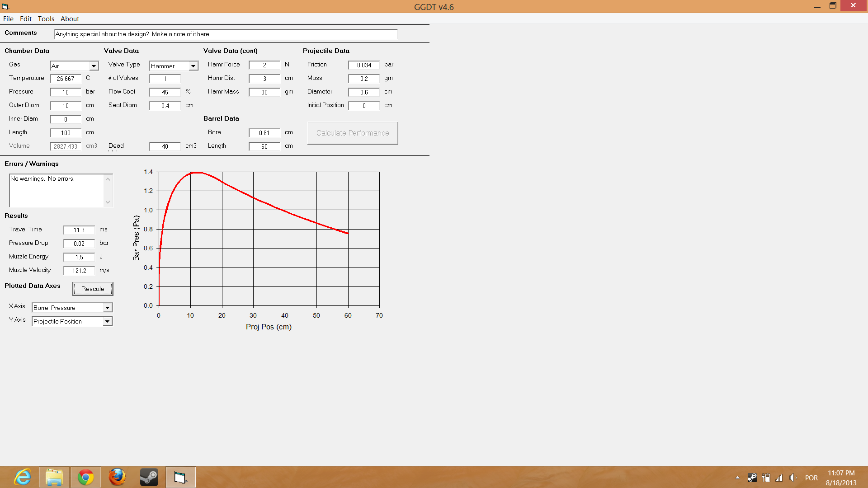The width and height of the screenshot is (868, 488).
Task: Expand the Gas dropdown
Action: [94, 66]
